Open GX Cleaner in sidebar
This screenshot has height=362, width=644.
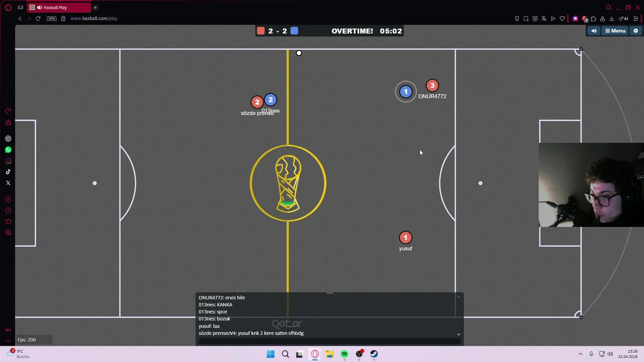(8, 122)
